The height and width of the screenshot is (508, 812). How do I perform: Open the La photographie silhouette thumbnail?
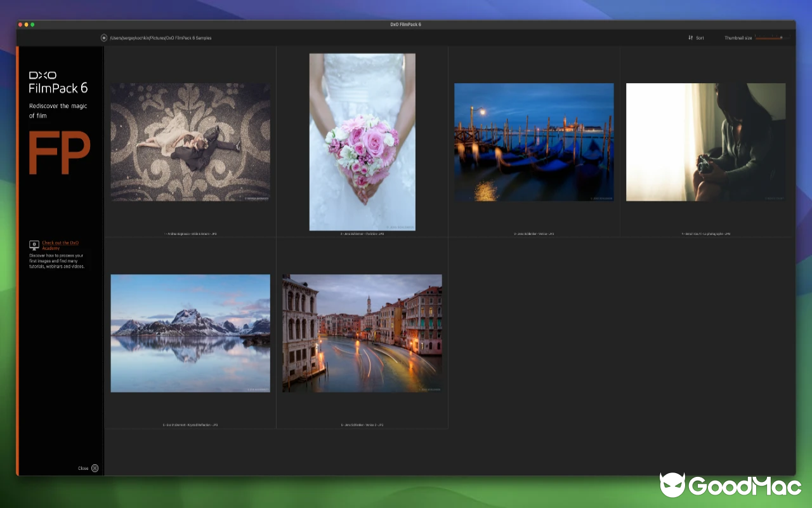705,142
